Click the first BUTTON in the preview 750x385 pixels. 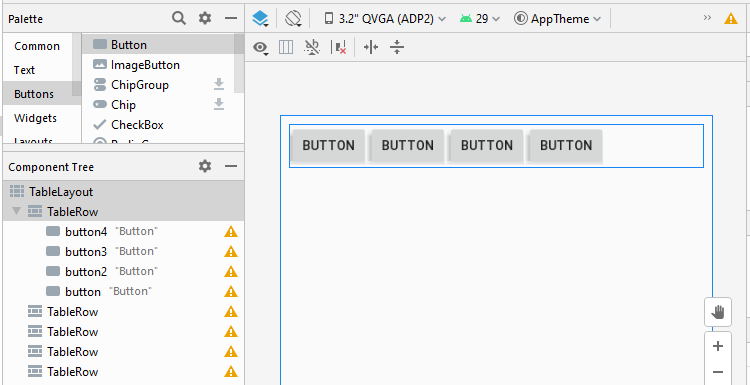tap(329, 145)
